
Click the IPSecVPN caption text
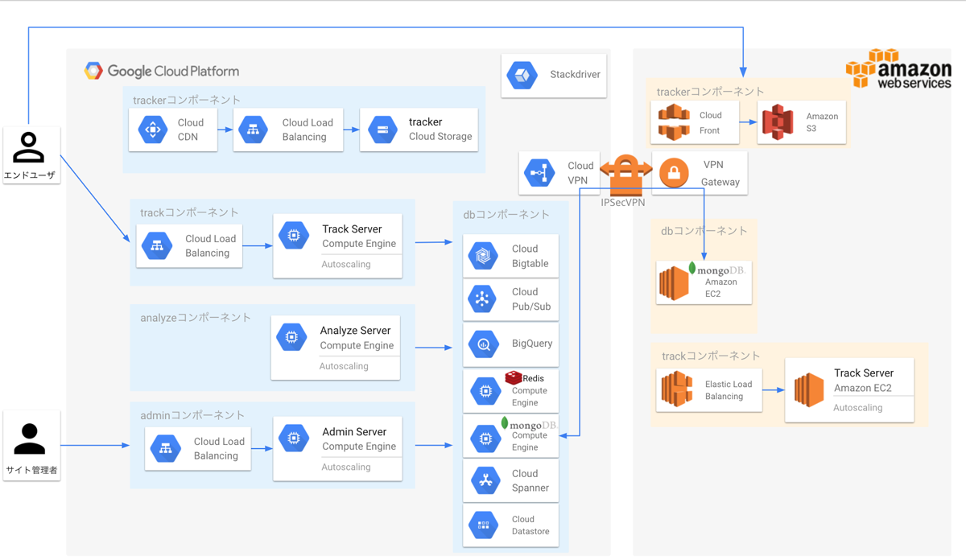(623, 203)
